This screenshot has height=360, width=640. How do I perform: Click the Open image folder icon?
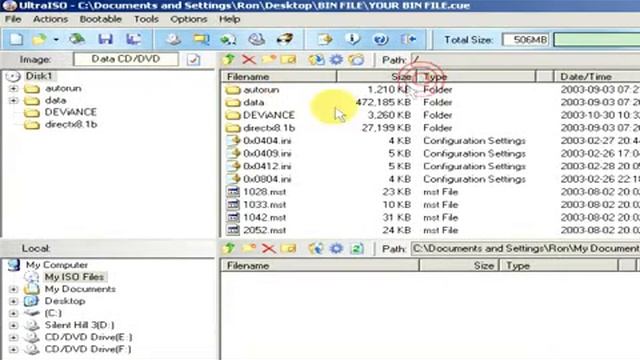pos(40,39)
